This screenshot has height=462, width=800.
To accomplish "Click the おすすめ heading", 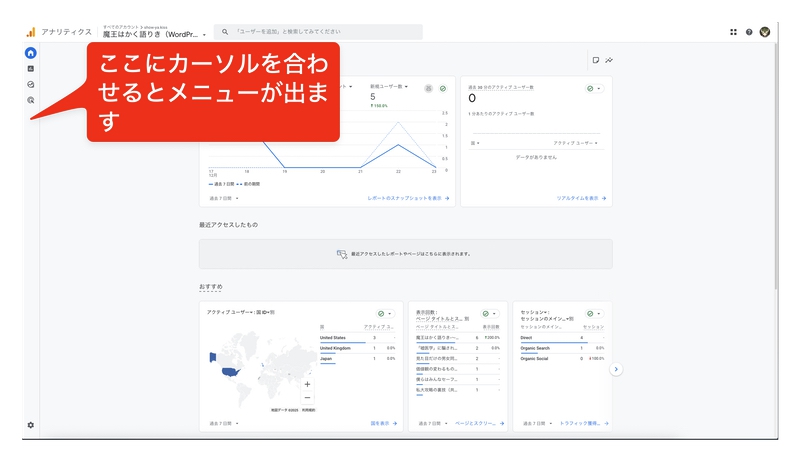I will point(211,287).
